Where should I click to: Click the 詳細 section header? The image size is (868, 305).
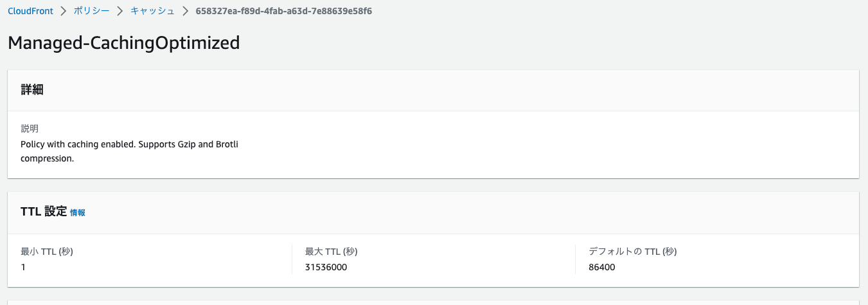click(x=32, y=90)
